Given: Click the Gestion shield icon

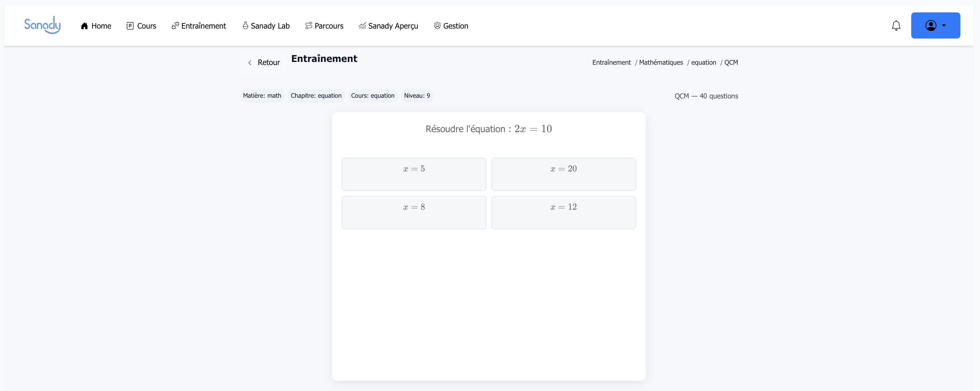Looking at the screenshot, I should 437,26.
